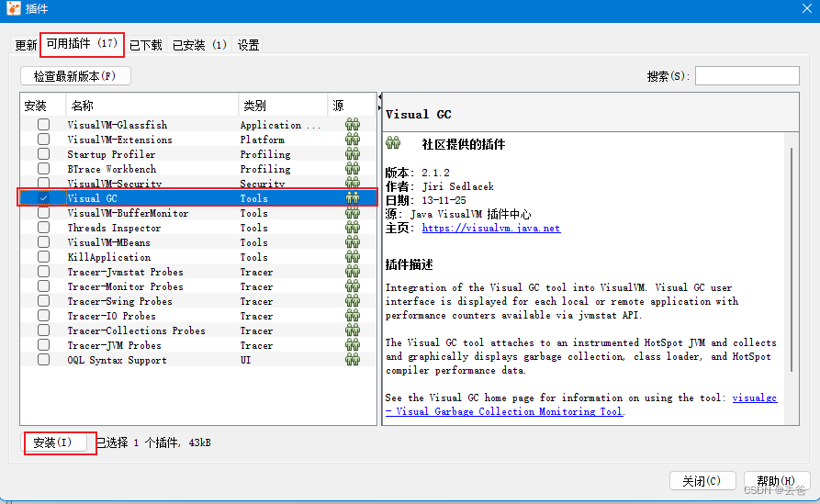Screen dimensions: 820x504
Task: Switch to the 已安装 (1) tab
Action: click(x=199, y=45)
